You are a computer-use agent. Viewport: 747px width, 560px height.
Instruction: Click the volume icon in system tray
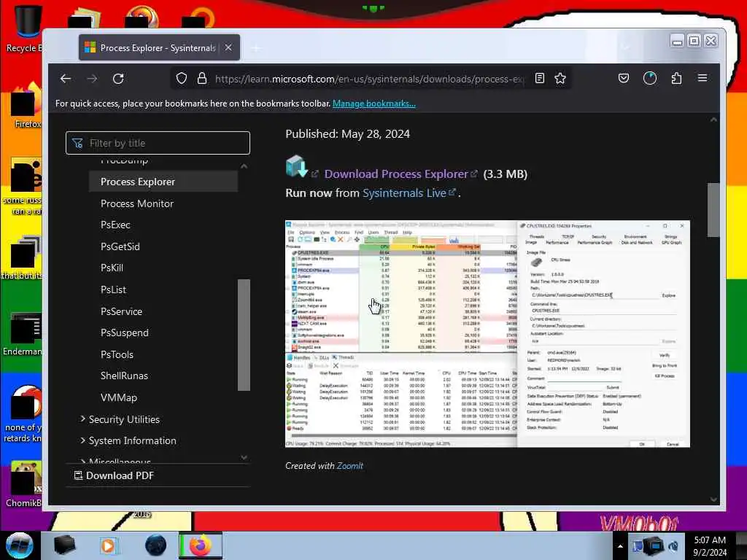(x=674, y=546)
